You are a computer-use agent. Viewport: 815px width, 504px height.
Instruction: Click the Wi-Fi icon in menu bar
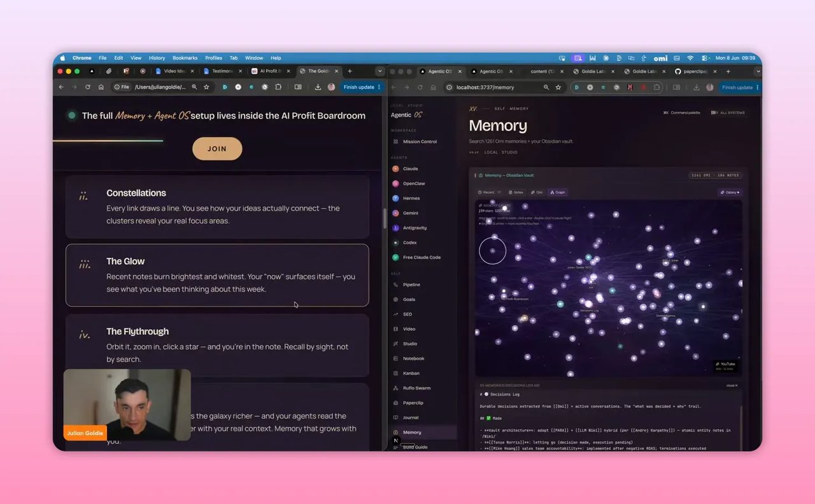(x=690, y=58)
